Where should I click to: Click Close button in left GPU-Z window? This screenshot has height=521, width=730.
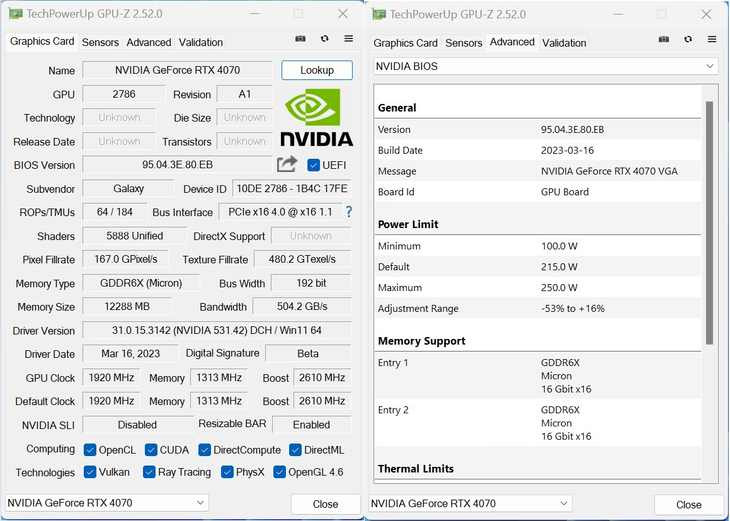(x=325, y=504)
